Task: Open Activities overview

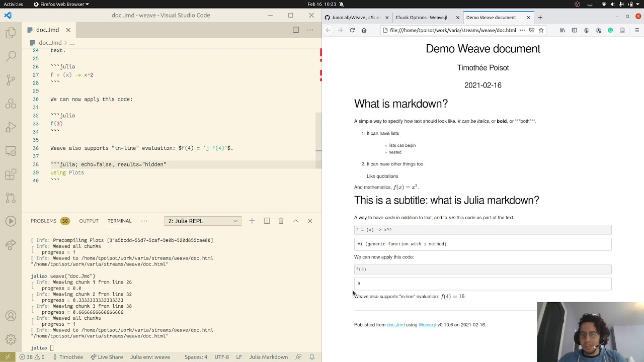Action: [x=14, y=4]
